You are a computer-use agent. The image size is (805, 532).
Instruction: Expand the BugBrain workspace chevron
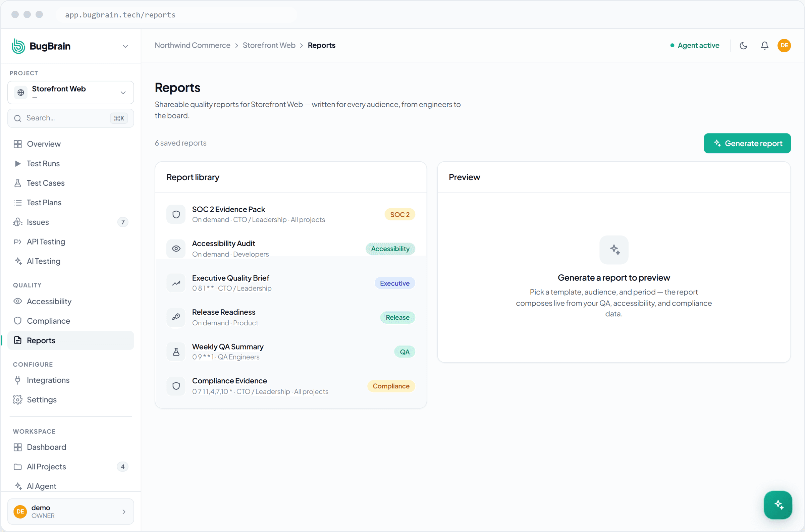[125, 46]
